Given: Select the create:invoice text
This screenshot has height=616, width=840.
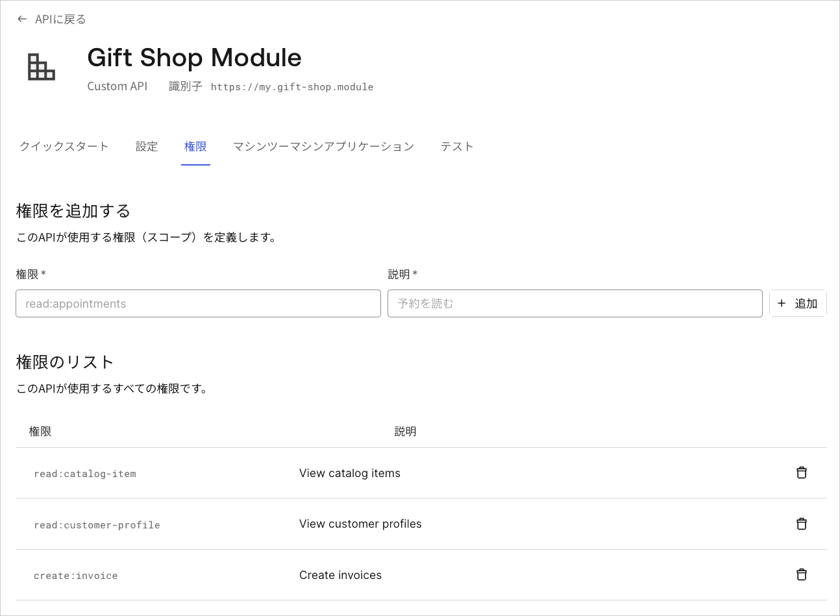Looking at the screenshot, I should 76,576.
